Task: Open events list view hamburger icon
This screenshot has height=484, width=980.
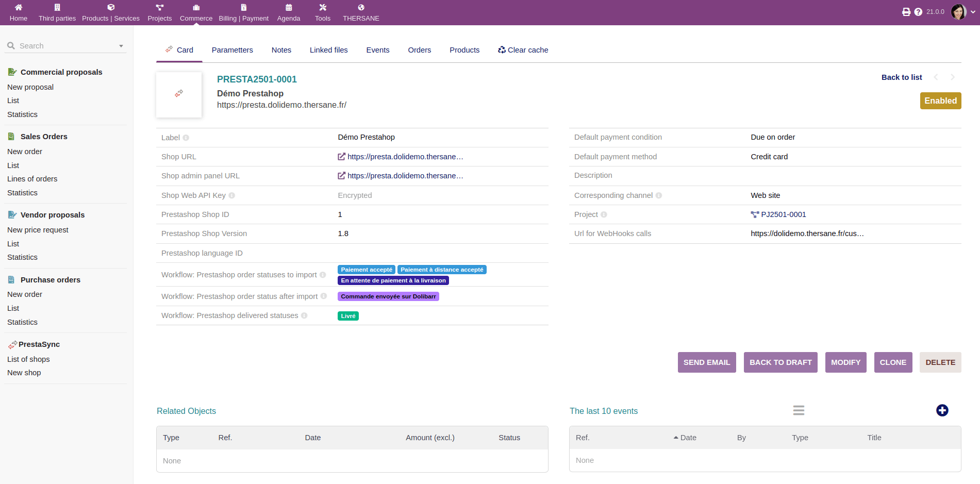Action: 799,410
